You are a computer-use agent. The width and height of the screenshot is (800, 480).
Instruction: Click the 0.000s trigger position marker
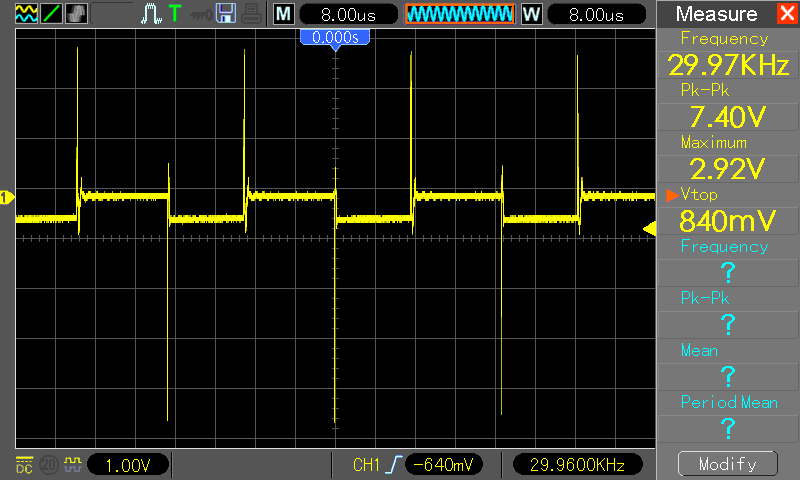tap(335, 40)
